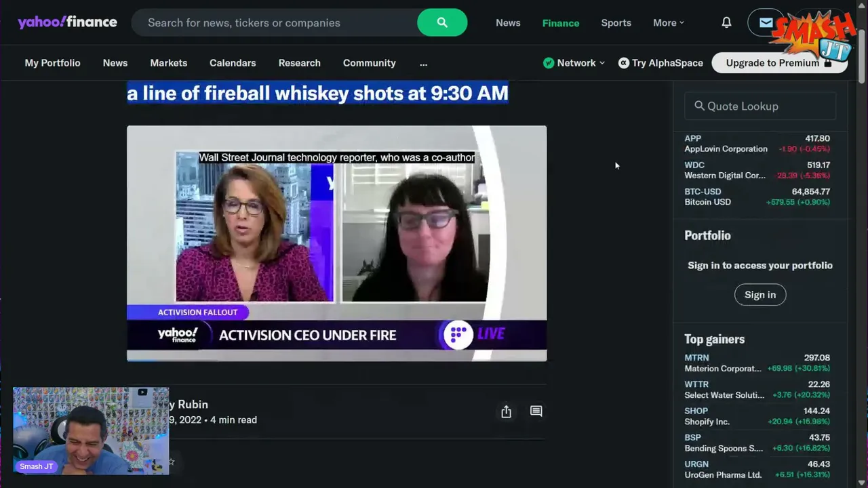Image resolution: width=868 pixels, height=488 pixels.
Task: Expand the More dropdown in top nav
Action: [669, 22]
